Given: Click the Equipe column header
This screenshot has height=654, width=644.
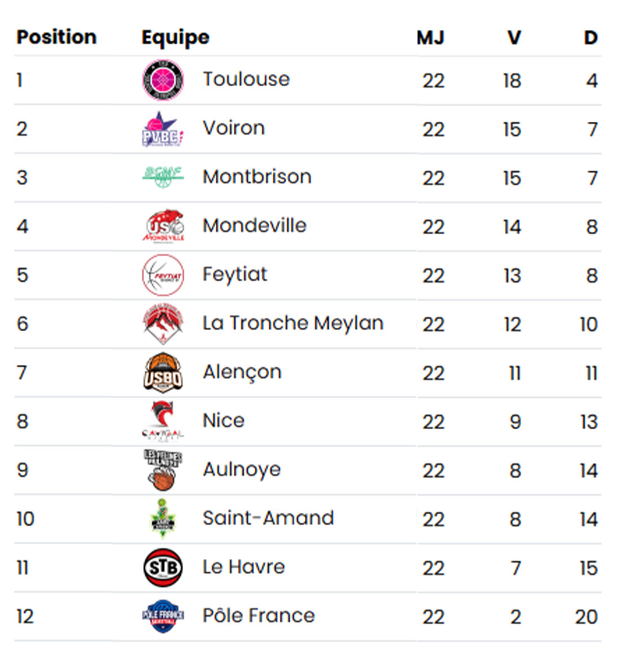Looking at the screenshot, I should tap(175, 37).
